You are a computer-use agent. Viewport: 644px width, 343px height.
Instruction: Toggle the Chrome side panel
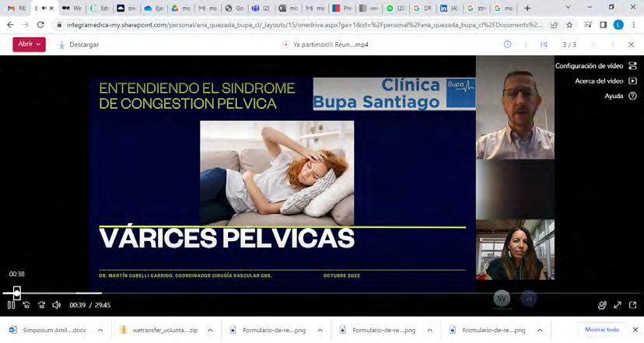point(604,25)
